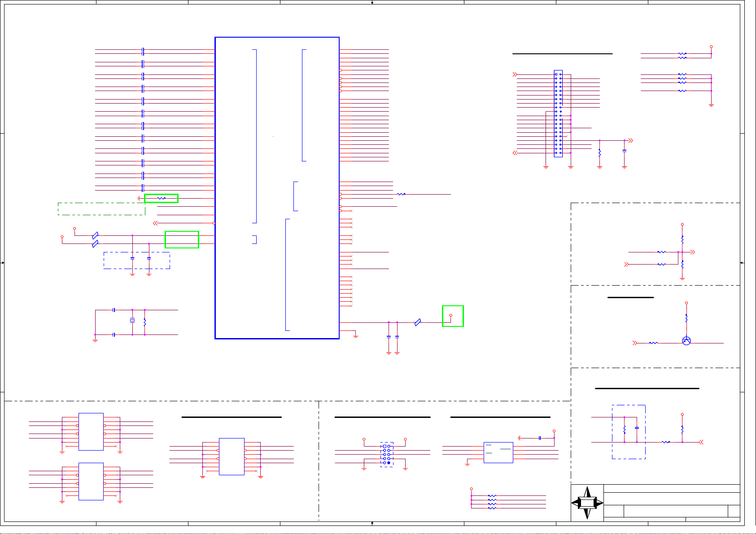Select the lower-left eight-pin IC at bottom
756x534 pixels.
tap(91, 481)
